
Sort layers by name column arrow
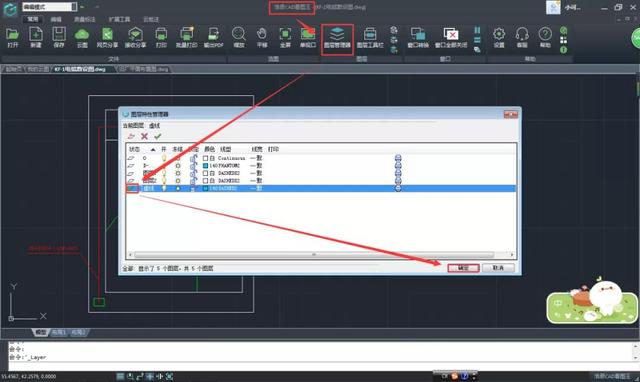click(x=153, y=149)
